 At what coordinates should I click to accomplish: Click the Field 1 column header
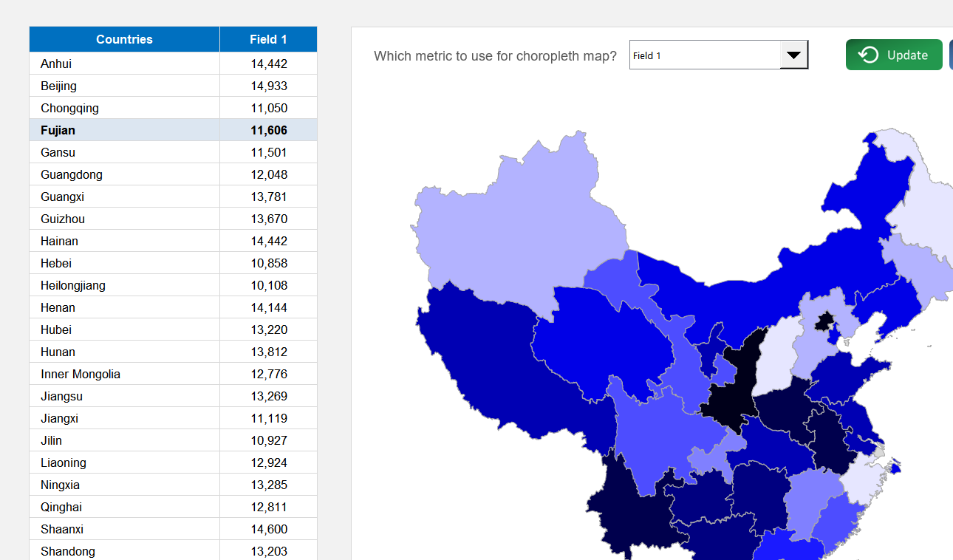pos(268,39)
